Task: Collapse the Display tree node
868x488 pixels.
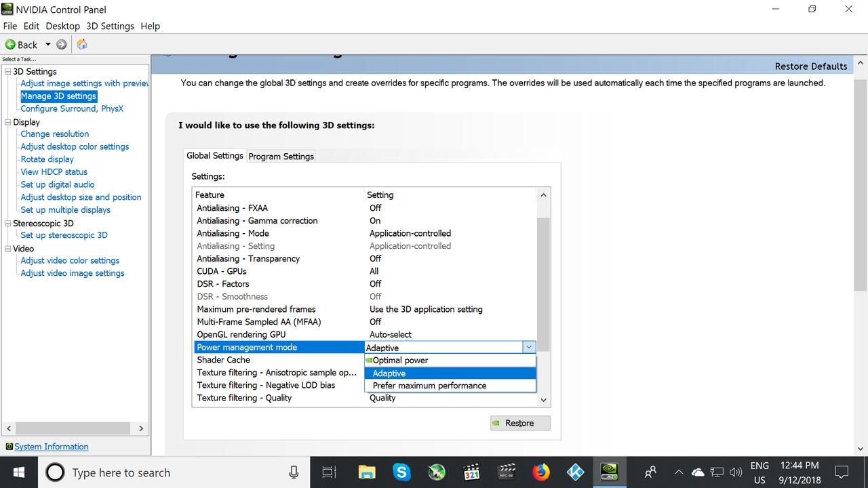Action: click(8, 123)
